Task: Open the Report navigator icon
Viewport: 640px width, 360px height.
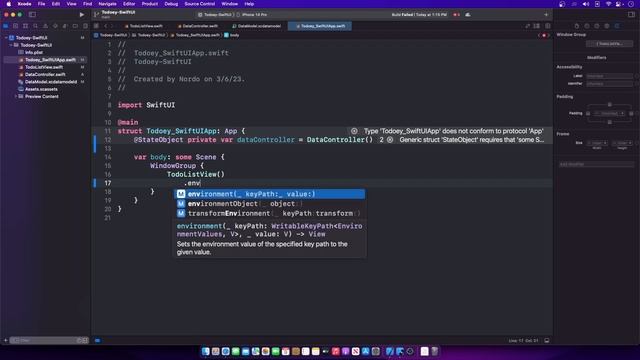Action: (x=85, y=26)
